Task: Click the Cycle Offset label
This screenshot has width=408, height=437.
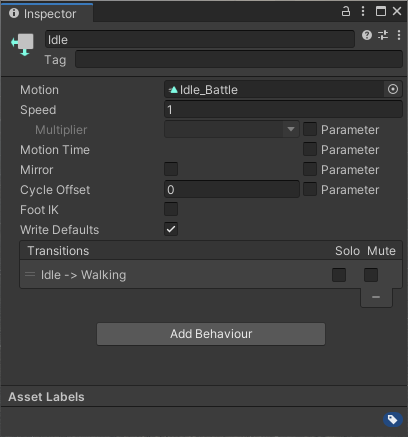Action: tap(55, 190)
